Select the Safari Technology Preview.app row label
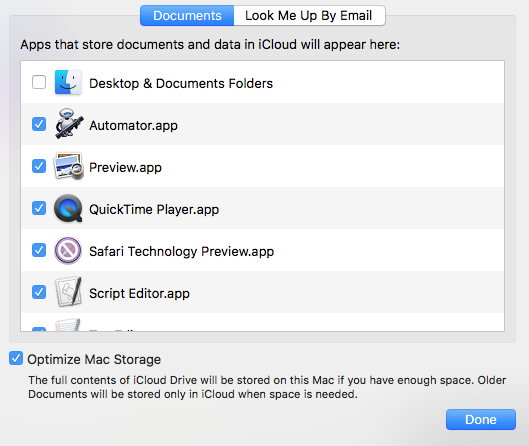This screenshot has width=529, height=446. point(182,251)
